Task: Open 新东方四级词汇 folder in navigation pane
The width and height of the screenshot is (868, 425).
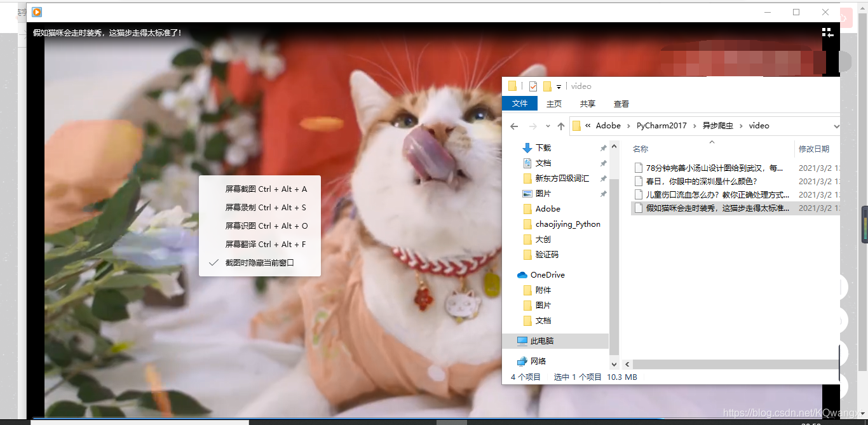Action: tap(562, 178)
